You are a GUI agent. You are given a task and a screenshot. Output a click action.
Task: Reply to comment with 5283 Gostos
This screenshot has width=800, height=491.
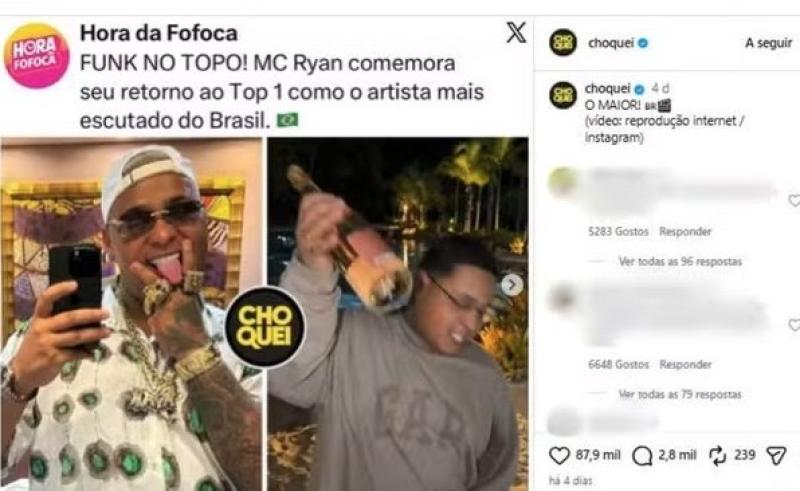pos(685,232)
